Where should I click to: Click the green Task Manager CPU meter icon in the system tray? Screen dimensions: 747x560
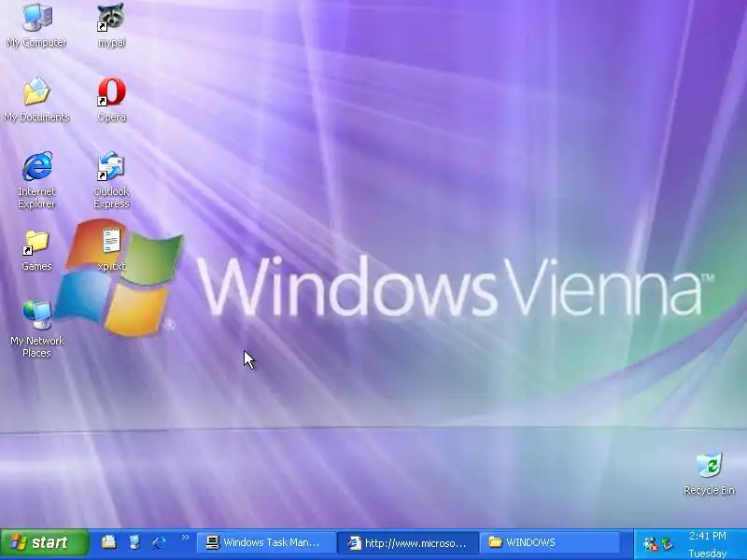[x=668, y=544]
